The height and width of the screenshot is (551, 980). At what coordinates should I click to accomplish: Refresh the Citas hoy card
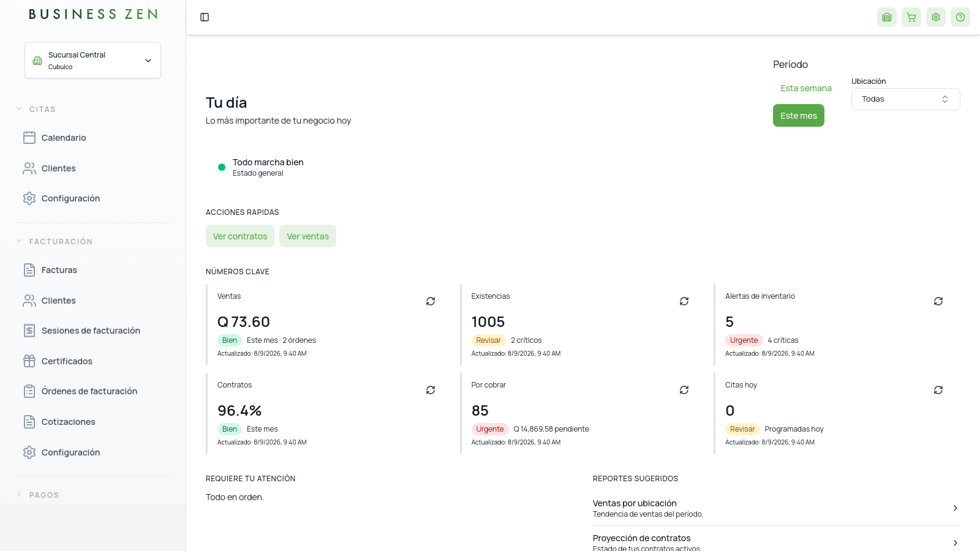coord(938,390)
